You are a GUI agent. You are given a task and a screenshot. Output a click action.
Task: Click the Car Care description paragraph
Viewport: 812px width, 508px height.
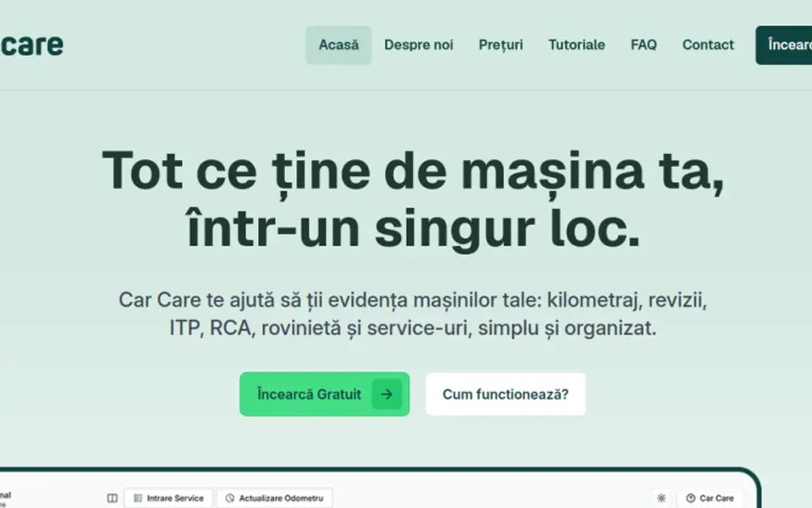coord(413,313)
